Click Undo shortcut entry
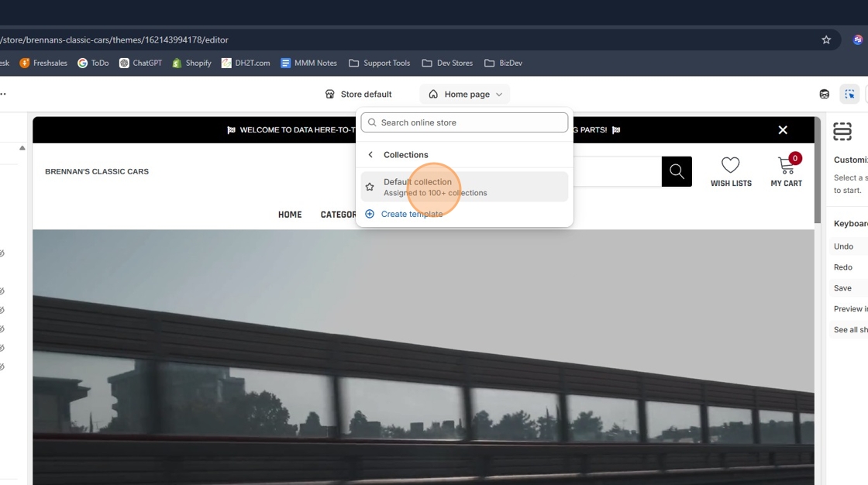 [843, 246]
